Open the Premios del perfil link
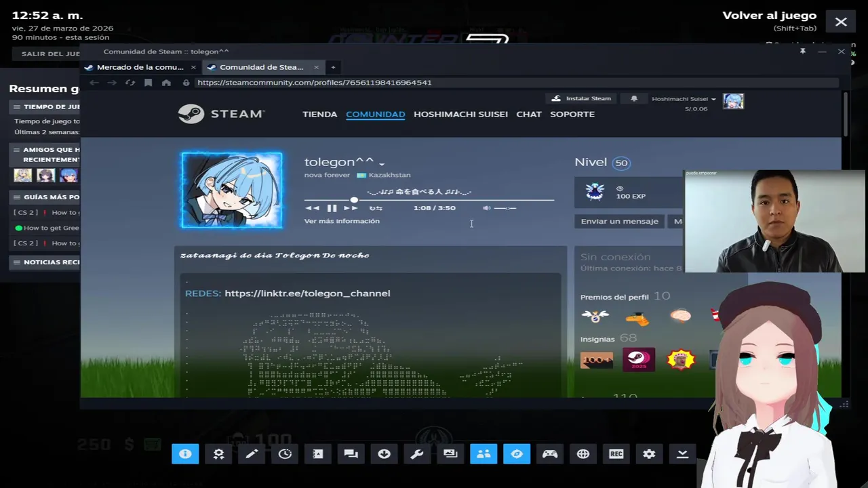 tap(614, 297)
